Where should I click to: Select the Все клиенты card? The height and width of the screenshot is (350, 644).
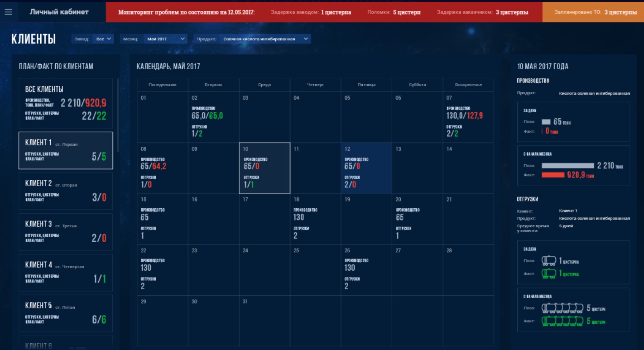66,103
